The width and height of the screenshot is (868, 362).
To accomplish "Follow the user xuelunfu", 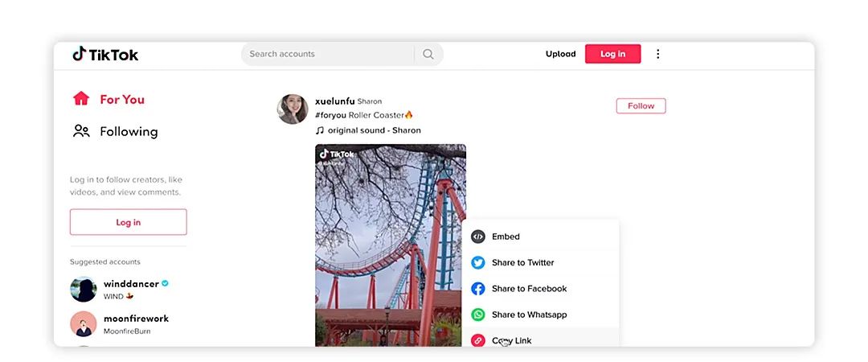I will [641, 106].
